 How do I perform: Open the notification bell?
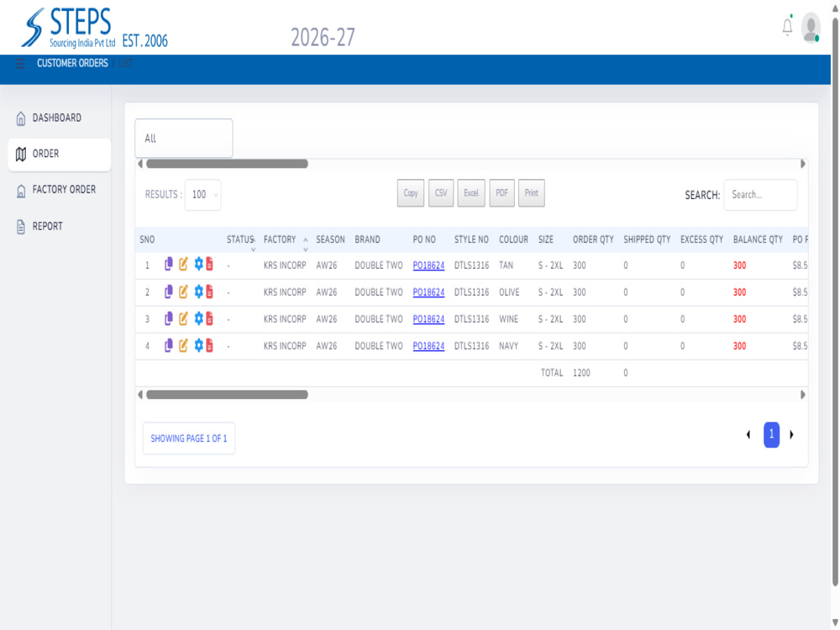(787, 26)
